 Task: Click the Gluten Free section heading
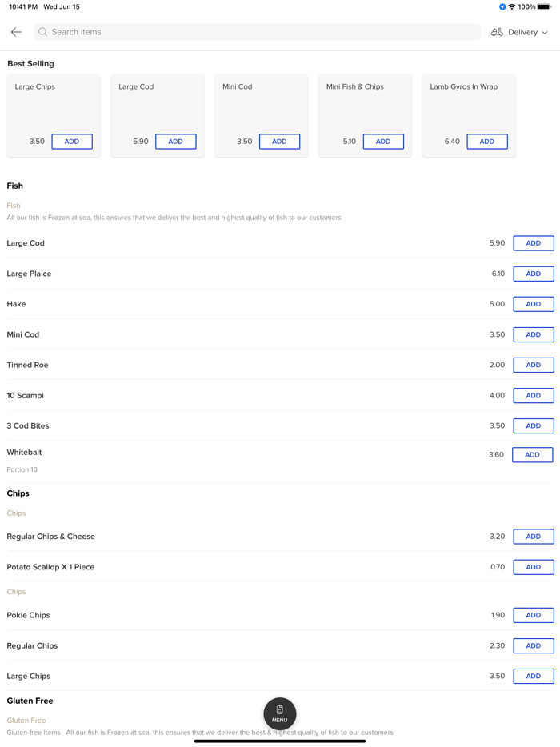pyautogui.click(x=30, y=701)
